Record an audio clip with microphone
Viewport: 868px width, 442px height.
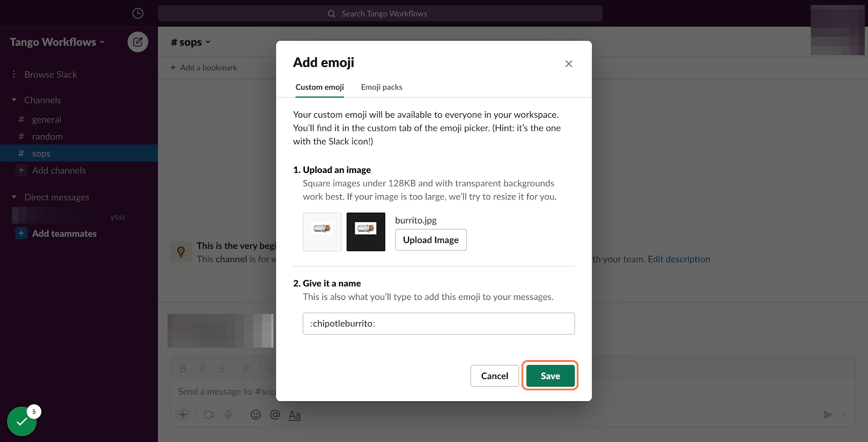coord(228,415)
